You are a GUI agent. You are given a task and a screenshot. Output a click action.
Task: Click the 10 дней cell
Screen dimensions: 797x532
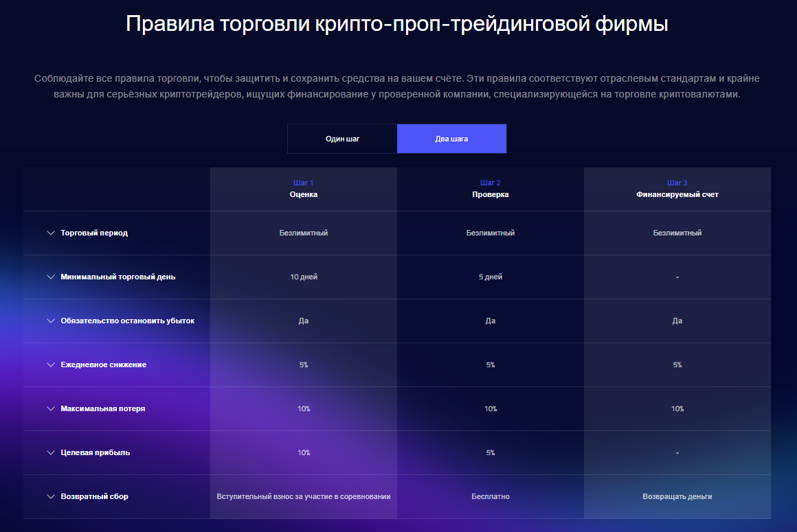304,277
